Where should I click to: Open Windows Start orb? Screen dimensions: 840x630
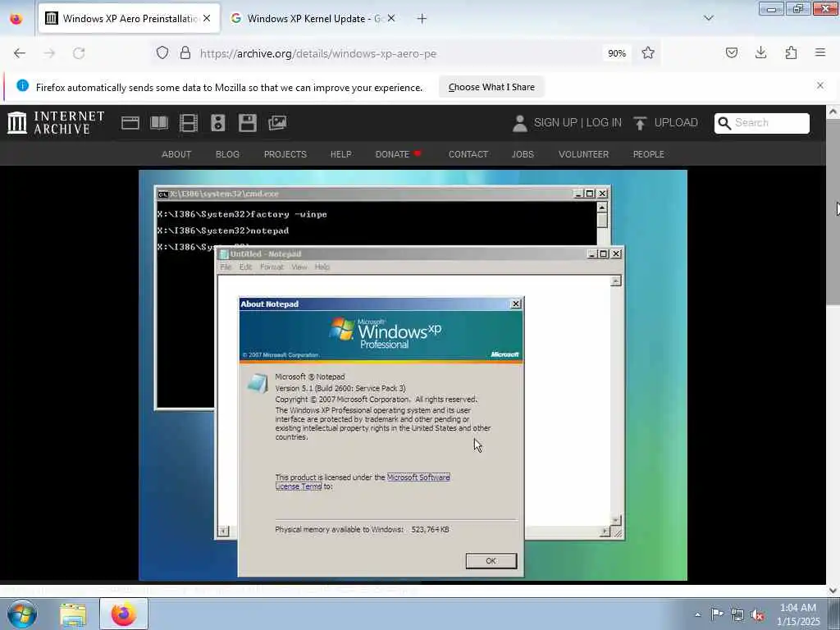click(22, 614)
